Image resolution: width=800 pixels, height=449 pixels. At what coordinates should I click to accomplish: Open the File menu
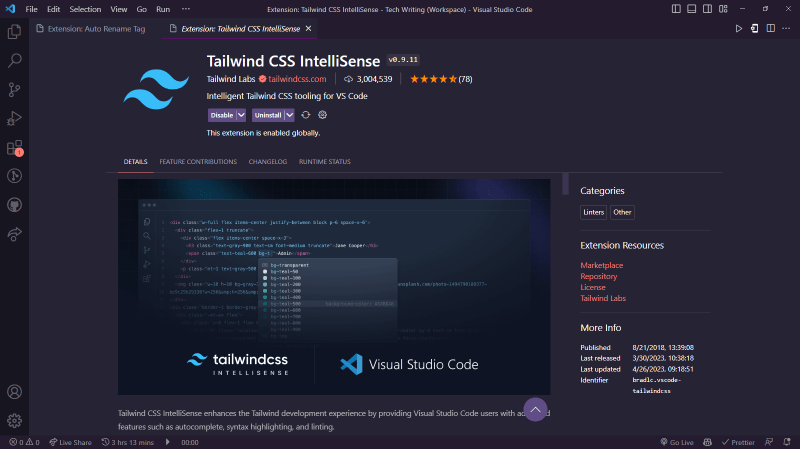tap(31, 9)
